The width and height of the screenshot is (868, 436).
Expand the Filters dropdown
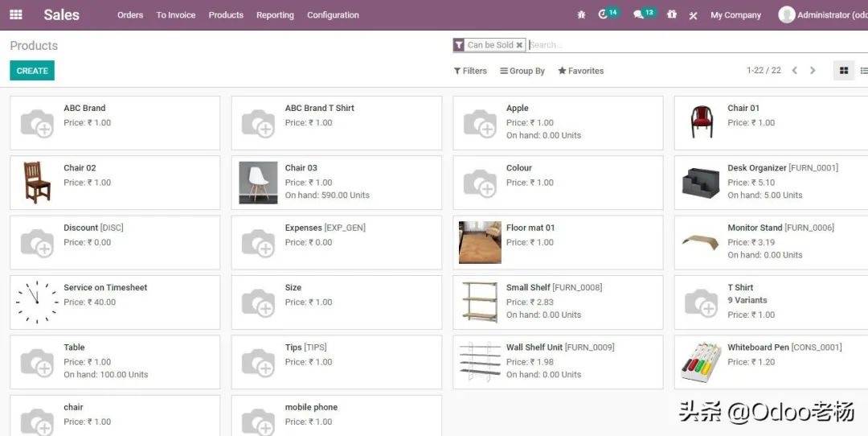point(470,71)
